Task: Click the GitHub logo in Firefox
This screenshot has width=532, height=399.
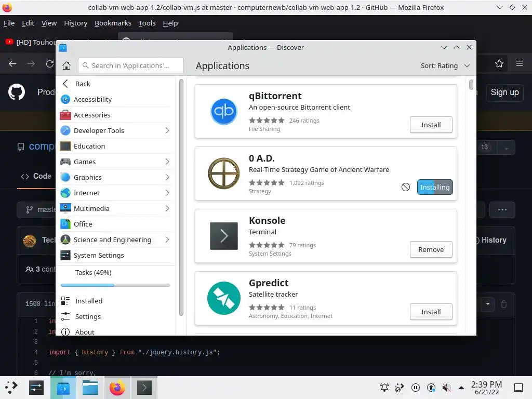Action: pyautogui.click(x=17, y=92)
